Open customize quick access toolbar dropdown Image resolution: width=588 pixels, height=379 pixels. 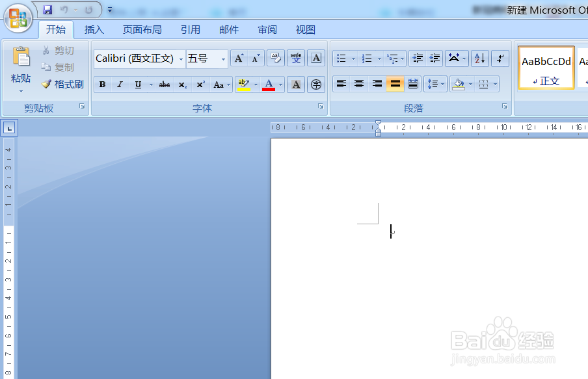pyautogui.click(x=110, y=10)
